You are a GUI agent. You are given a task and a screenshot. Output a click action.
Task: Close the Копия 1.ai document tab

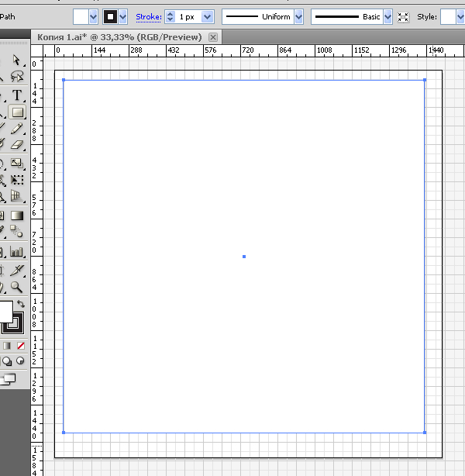coord(214,37)
